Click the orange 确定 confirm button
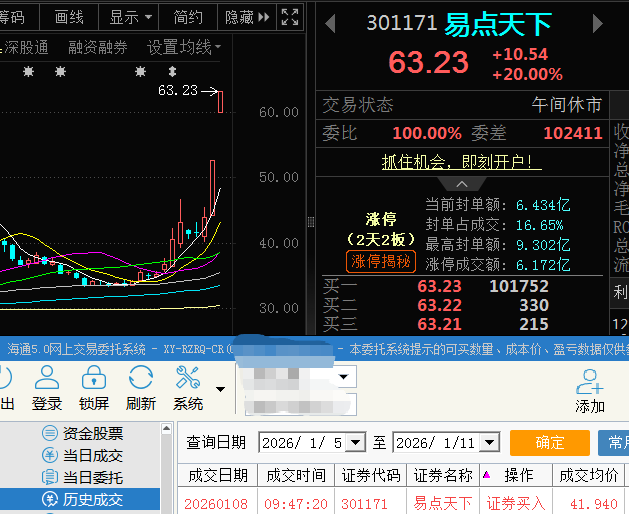629x514 pixels. 550,443
